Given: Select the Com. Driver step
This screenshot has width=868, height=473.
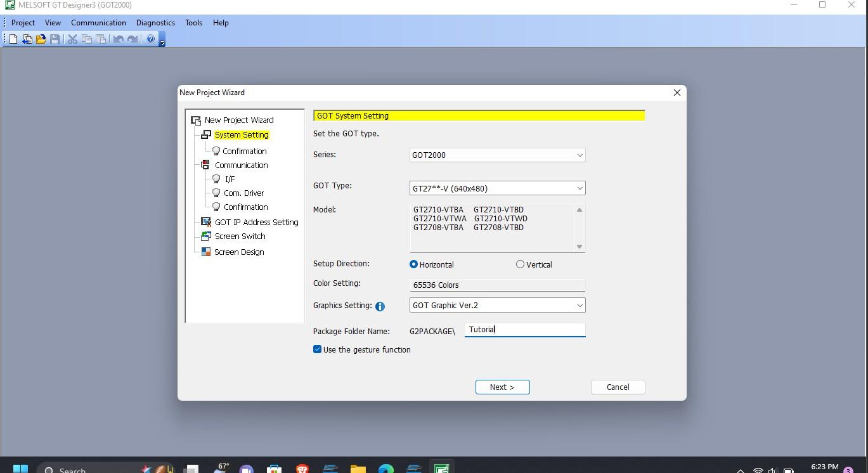Looking at the screenshot, I should tap(243, 193).
